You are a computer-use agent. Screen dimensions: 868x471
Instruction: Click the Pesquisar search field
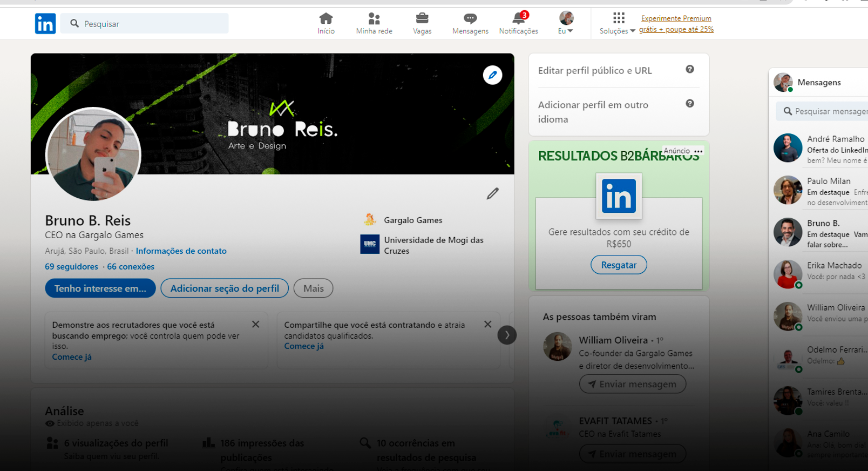point(145,24)
